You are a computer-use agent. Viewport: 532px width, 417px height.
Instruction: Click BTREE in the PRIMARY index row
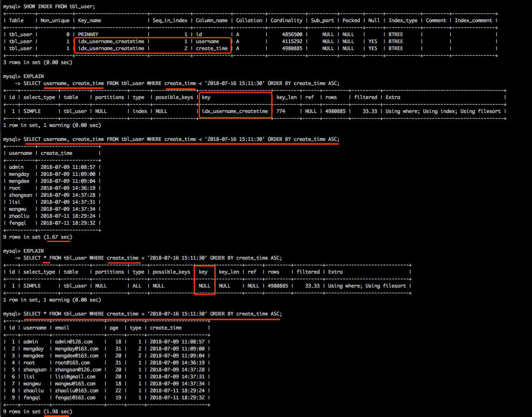396,35
